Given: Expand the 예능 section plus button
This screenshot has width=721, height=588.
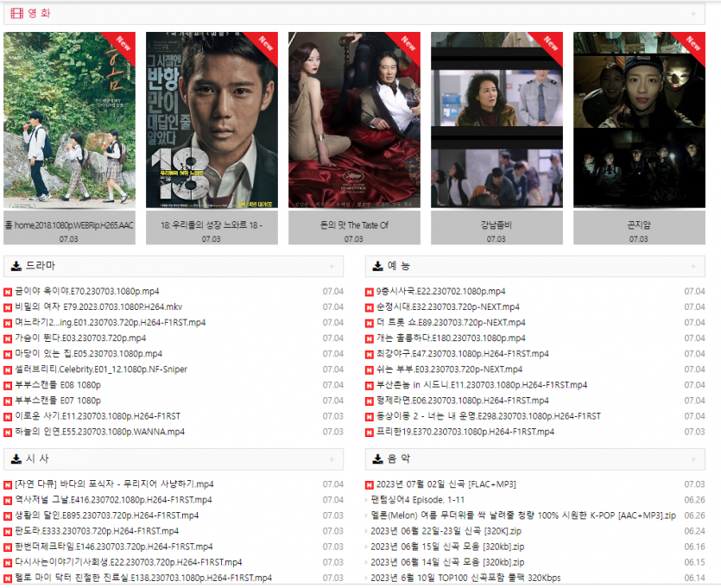Looking at the screenshot, I should click(693, 267).
